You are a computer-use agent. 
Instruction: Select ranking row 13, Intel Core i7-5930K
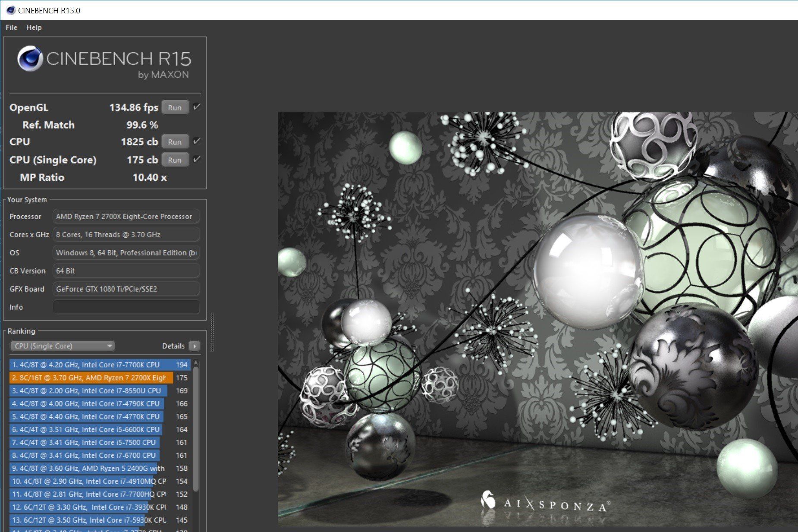pos(100,520)
